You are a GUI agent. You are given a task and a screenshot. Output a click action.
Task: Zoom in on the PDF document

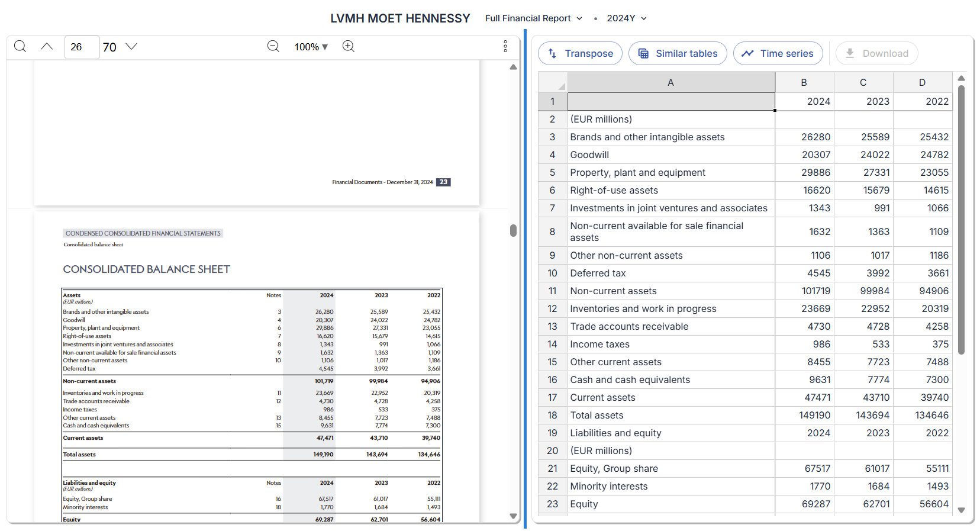pos(349,46)
